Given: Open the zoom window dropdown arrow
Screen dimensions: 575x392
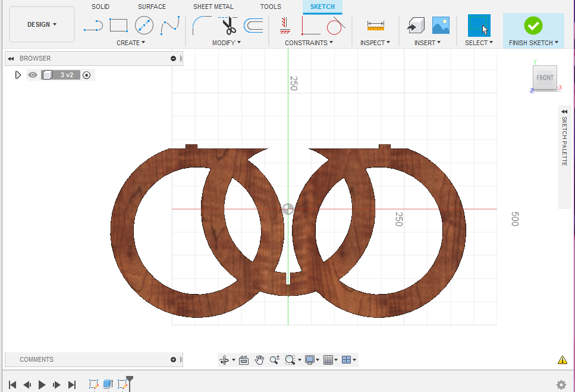Looking at the screenshot, I should [x=299, y=360].
